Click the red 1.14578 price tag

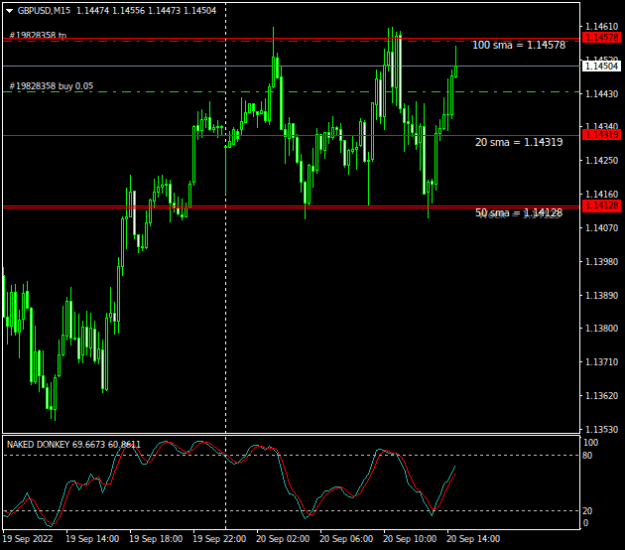[x=601, y=37]
